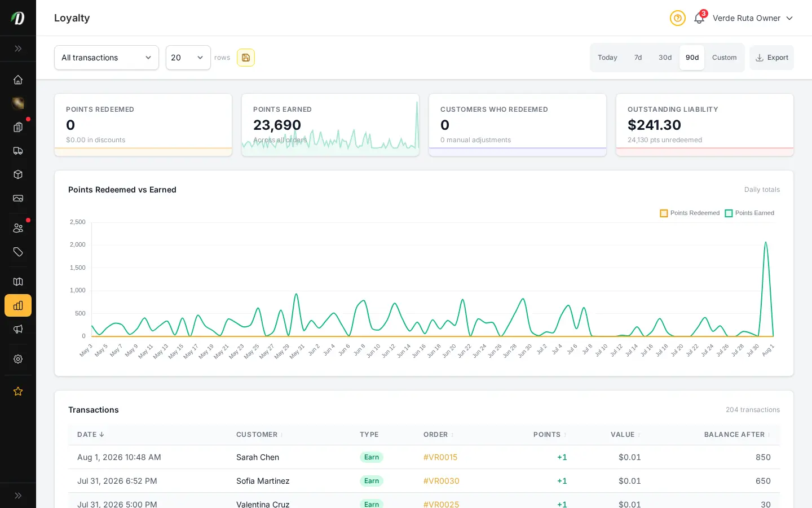
Task: Open the price tag icon in the sidebar
Action: [x=18, y=252]
